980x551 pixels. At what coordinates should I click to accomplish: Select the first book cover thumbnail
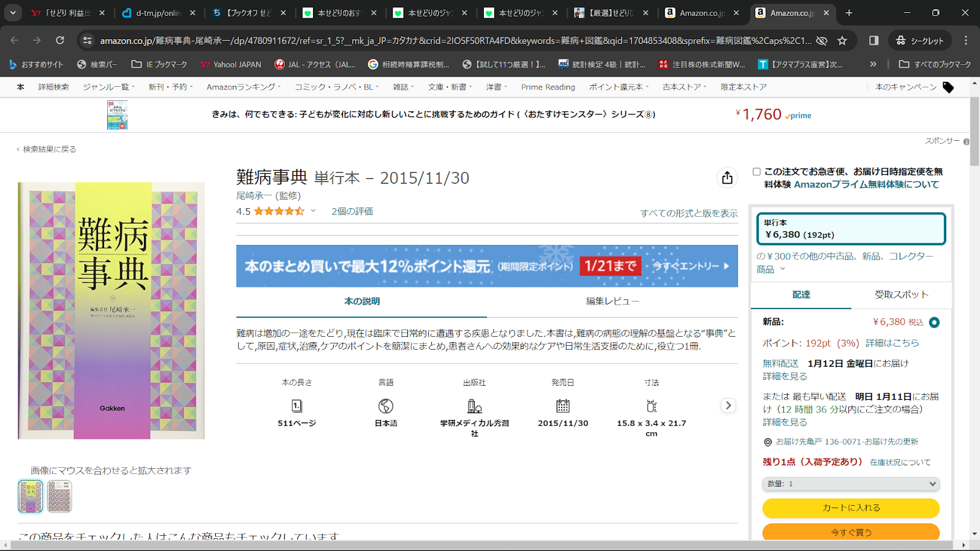[x=30, y=496]
